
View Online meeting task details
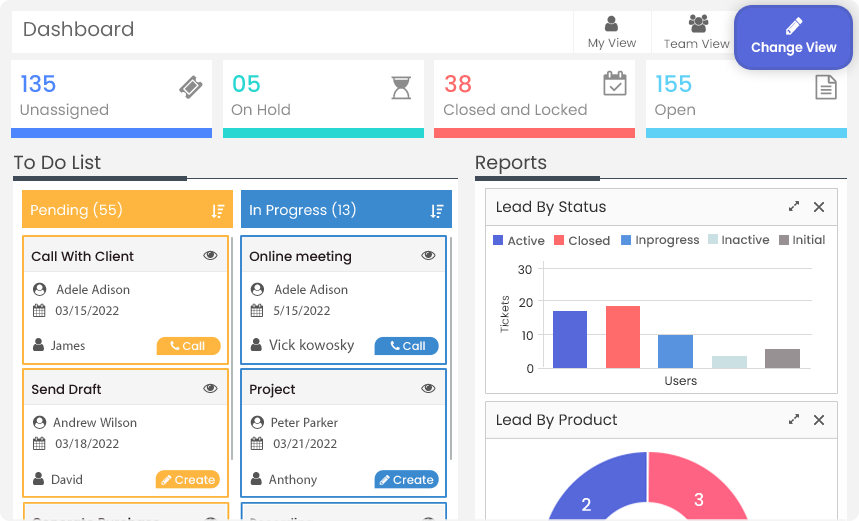click(x=428, y=255)
